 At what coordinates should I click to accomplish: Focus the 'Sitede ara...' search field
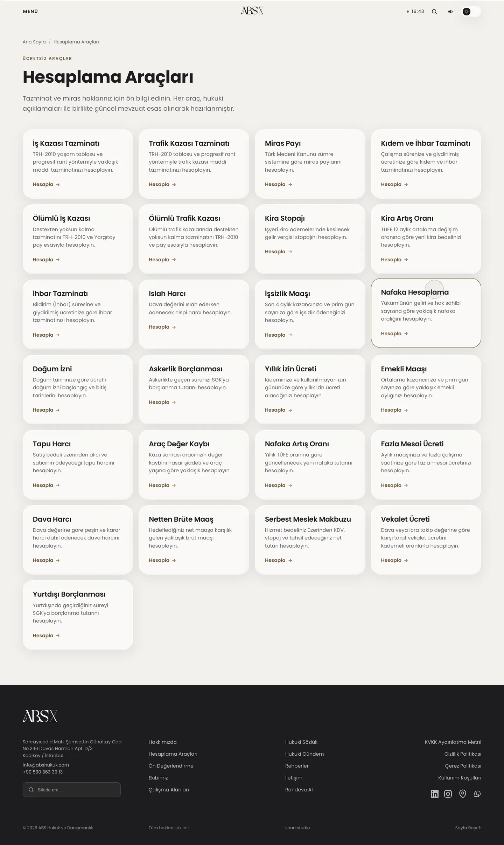click(72, 790)
